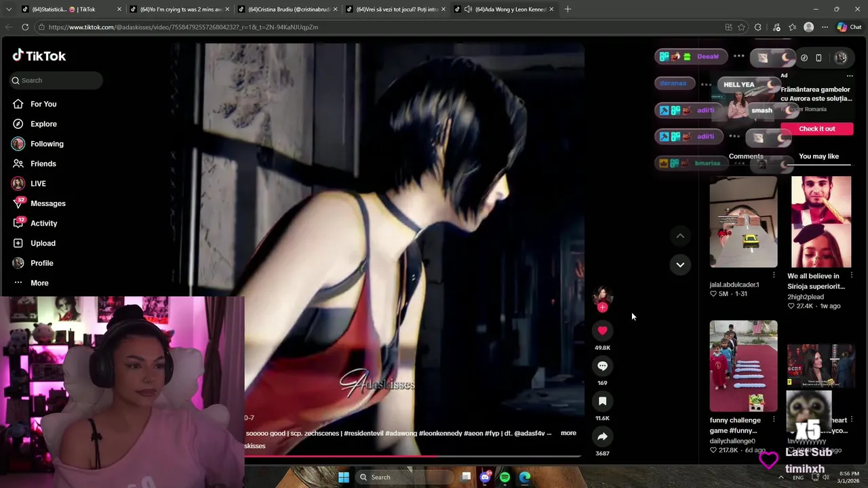868x488 pixels.
Task: Switch to the You may like tab
Action: click(818, 156)
